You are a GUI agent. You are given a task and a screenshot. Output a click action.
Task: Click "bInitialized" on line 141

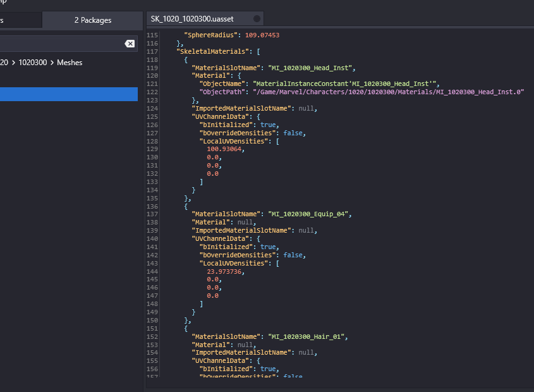226,247
